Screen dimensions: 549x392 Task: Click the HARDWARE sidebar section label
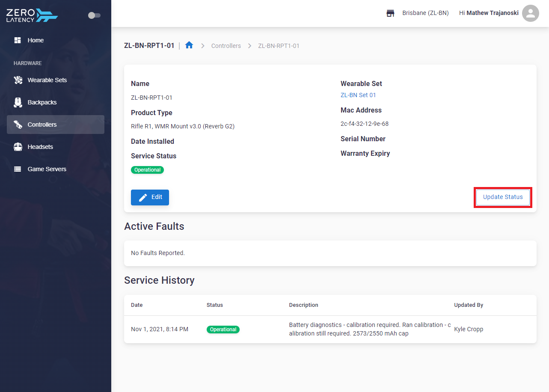point(28,63)
